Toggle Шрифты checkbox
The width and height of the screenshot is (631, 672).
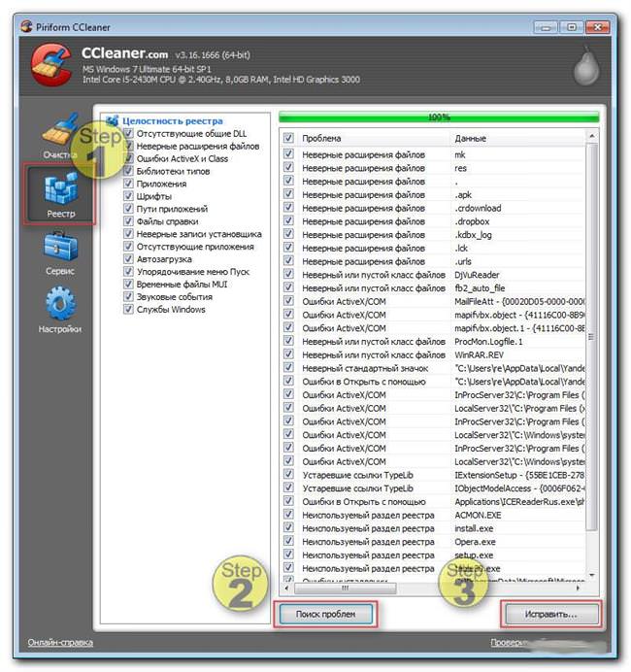(128, 196)
